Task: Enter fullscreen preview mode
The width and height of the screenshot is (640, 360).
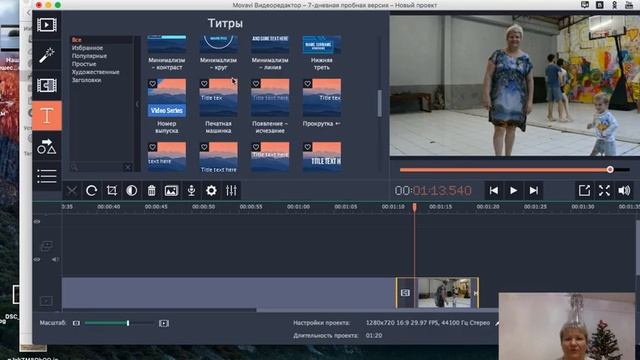Action: [604, 191]
